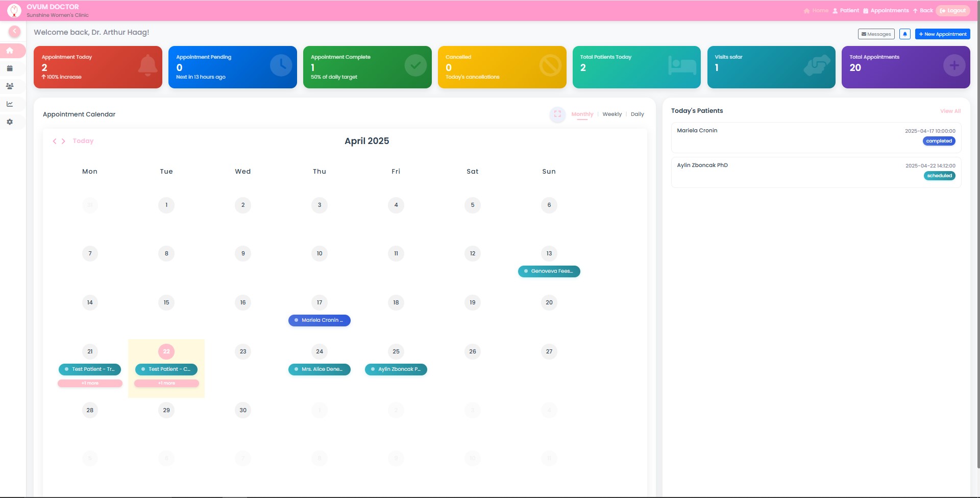Switch calendar to Daily view
This screenshot has width=980, height=498.
[638, 114]
